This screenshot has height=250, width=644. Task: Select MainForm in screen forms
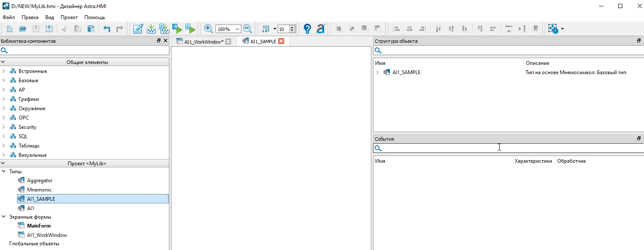pyautogui.click(x=39, y=226)
